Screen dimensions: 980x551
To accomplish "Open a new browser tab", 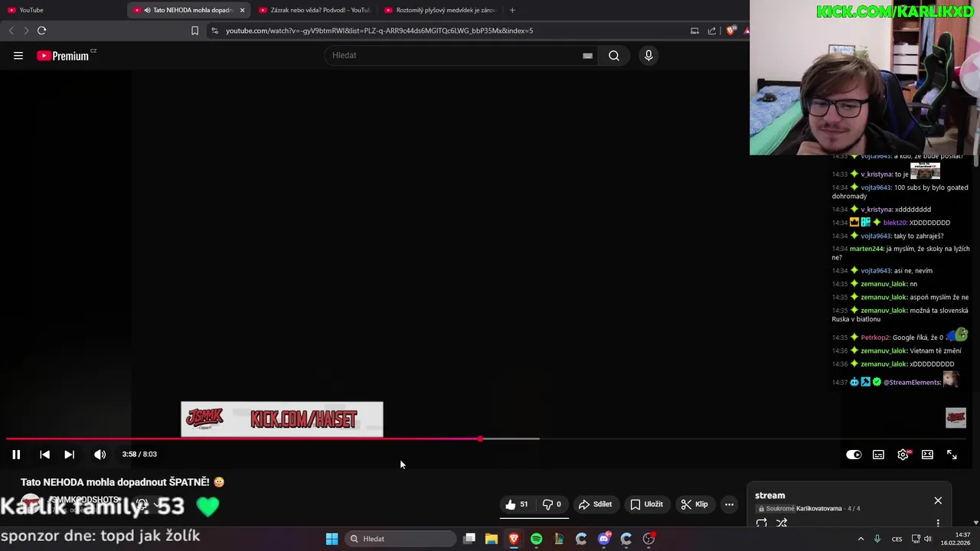I will [x=512, y=10].
